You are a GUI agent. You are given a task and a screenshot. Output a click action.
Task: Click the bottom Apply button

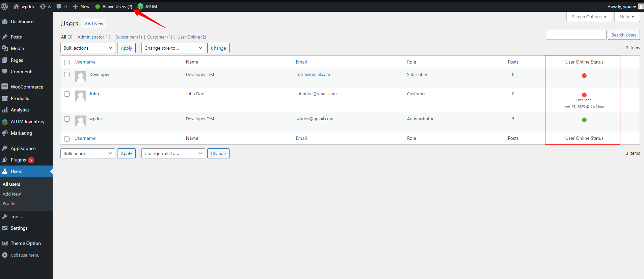coord(127,153)
